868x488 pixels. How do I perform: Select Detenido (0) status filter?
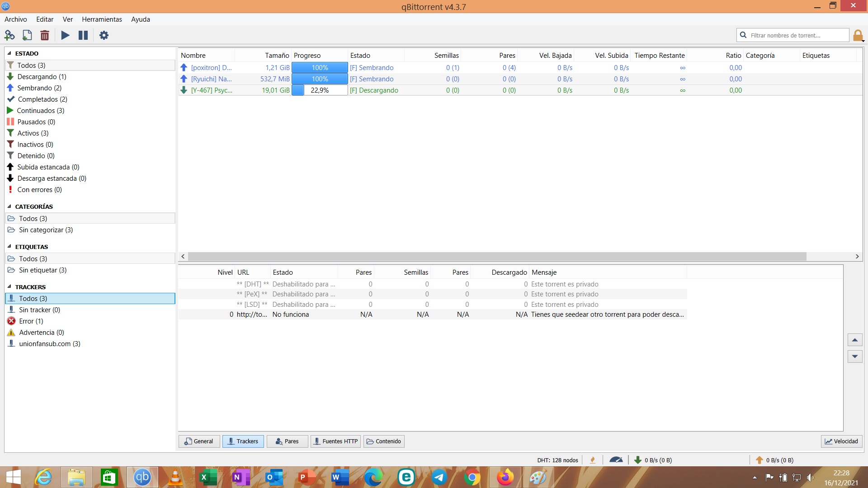[x=36, y=156]
